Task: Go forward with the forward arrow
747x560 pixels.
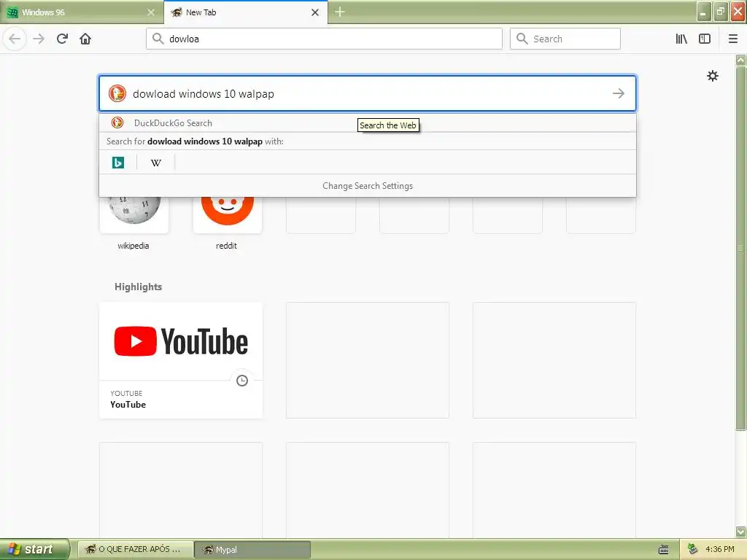Action: click(x=39, y=39)
